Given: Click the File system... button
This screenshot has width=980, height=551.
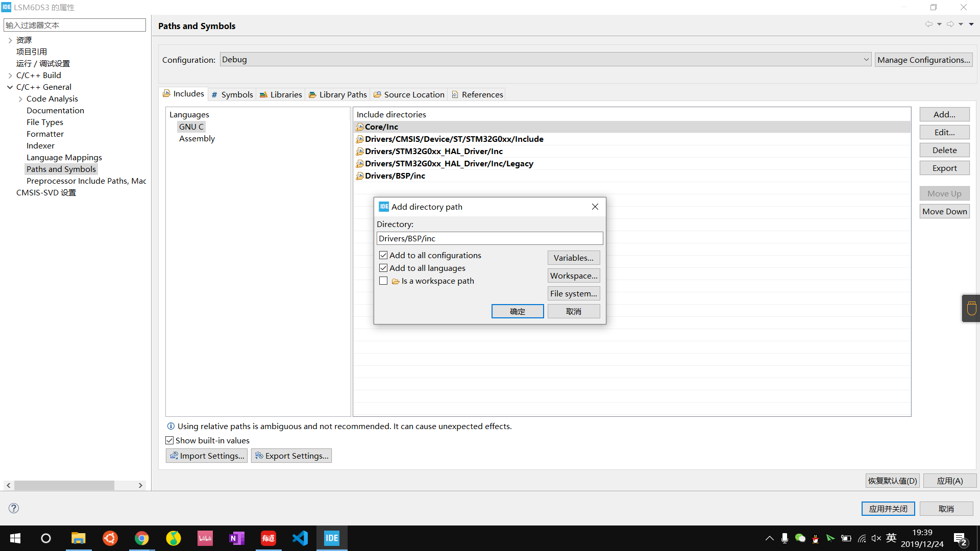Looking at the screenshot, I should pyautogui.click(x=573, y=293).
